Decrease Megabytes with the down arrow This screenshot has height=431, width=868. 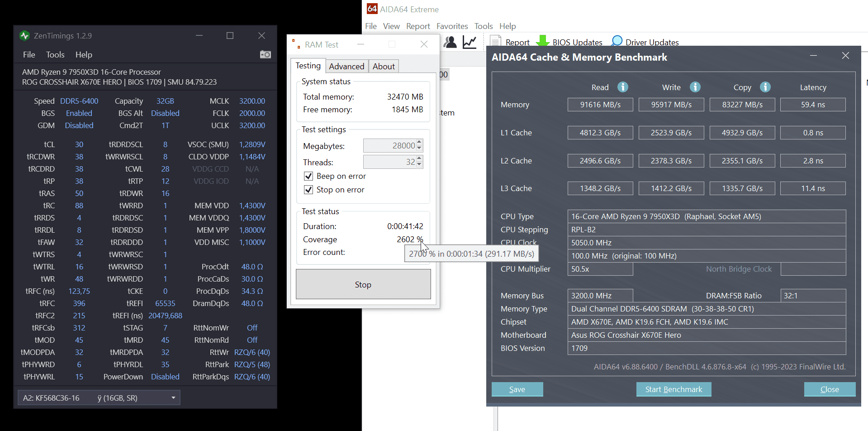419,148
